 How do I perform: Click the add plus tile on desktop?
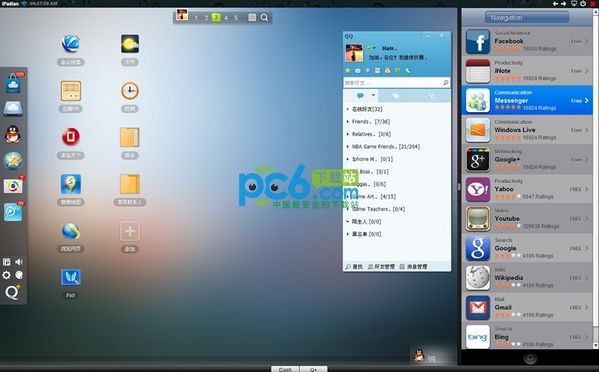(130, 231)
